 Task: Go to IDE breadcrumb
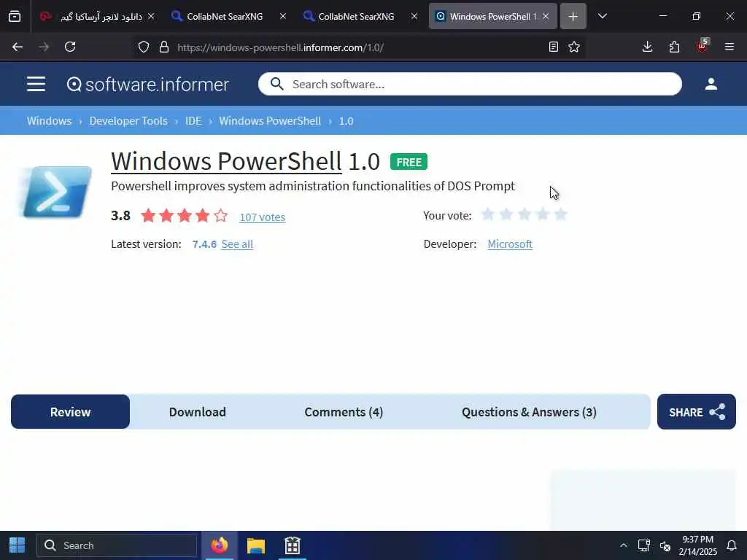point(193,121)
